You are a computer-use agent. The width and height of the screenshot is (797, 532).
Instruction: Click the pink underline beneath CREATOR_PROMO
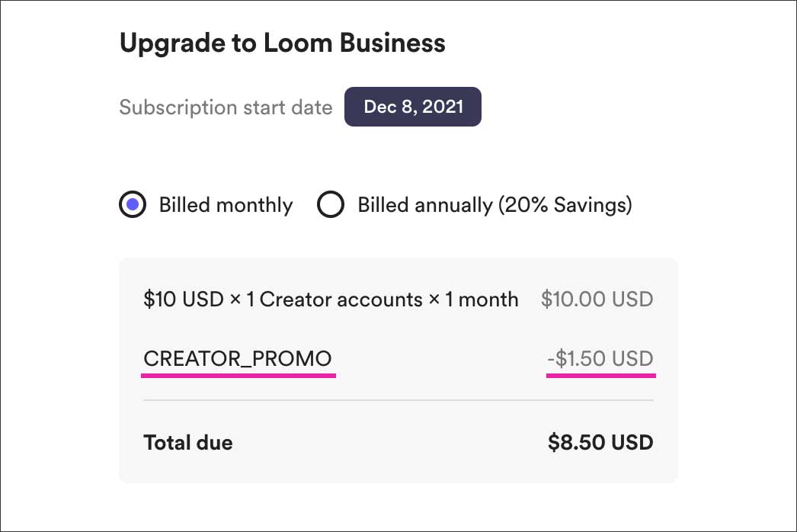(238, 375)
